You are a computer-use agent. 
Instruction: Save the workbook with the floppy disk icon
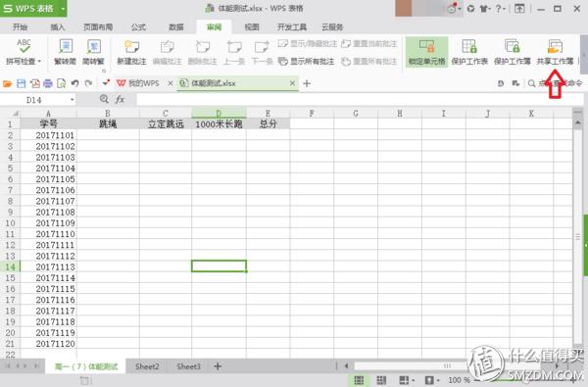pyautogui.click(x=22, y=83)
